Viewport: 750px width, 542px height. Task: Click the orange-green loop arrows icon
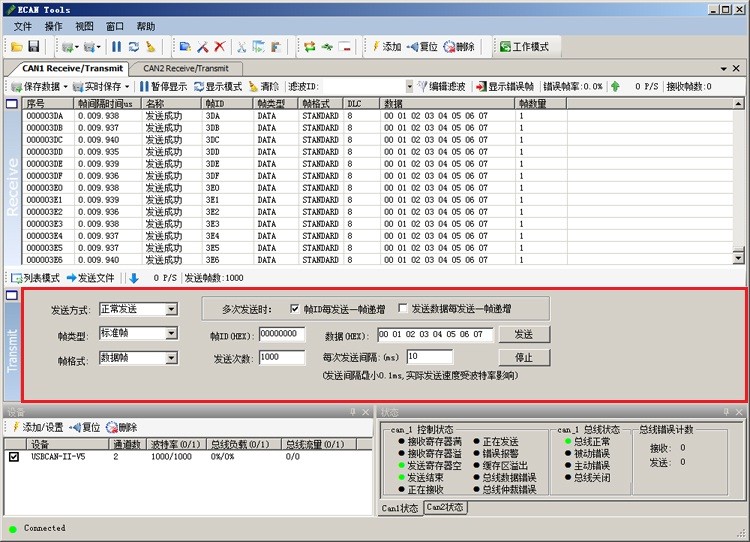309,46
